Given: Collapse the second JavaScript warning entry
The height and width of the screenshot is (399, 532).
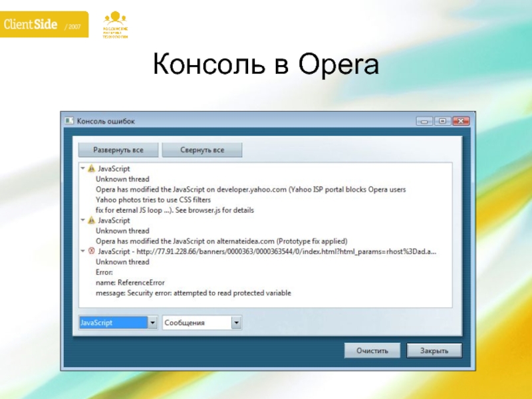Looking at the screenshot, I should coord(82,220).
